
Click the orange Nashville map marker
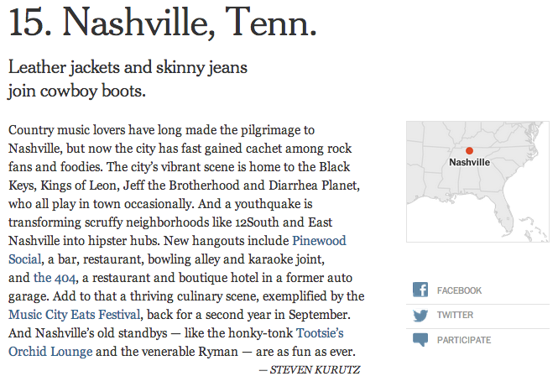469,150
